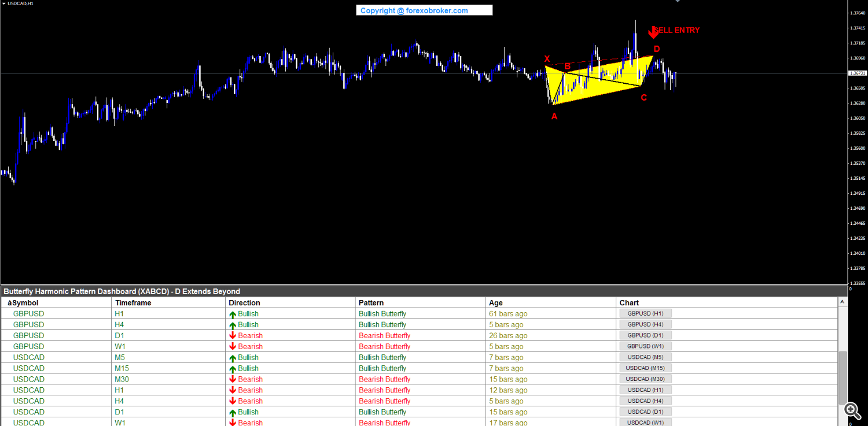Open the GBPUSD (D1) chart button

[645, 335]
